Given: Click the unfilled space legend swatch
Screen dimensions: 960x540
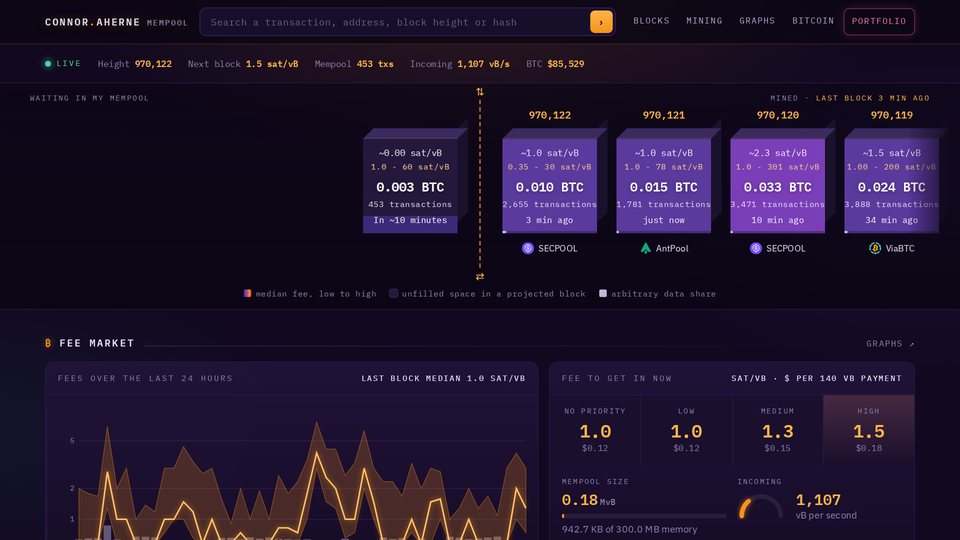Looking at the screenshot, I should point(394,293).
